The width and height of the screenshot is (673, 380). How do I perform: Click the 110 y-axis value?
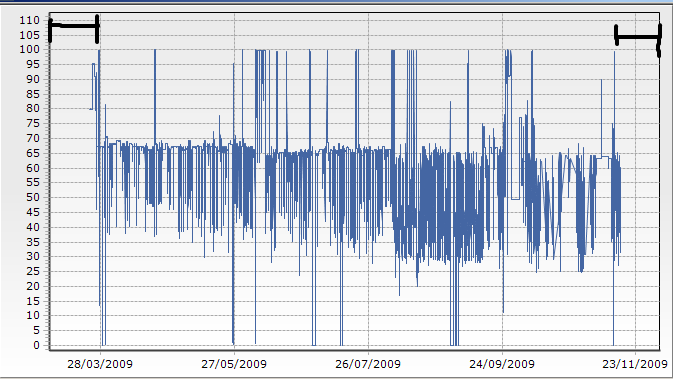[x=29, y=20]
